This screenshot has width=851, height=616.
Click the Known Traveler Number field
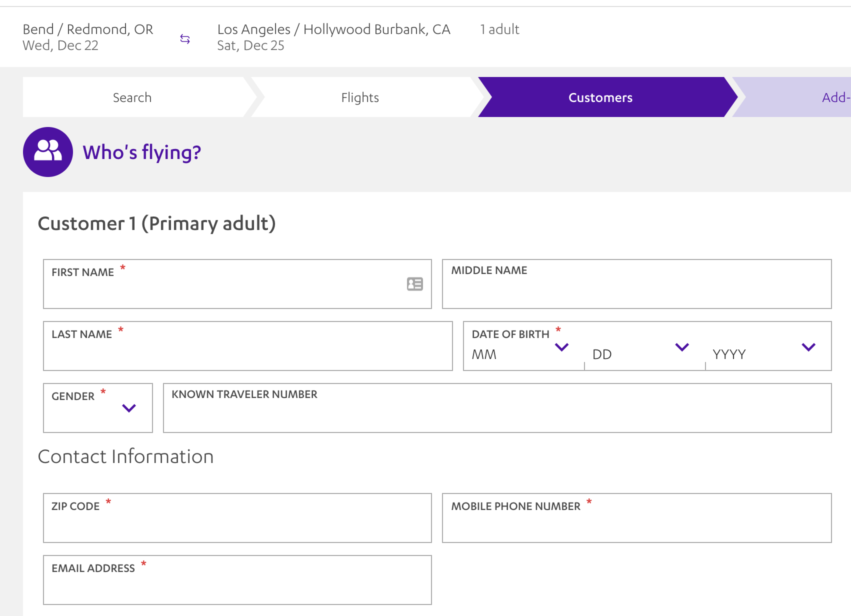pos(497,414)
